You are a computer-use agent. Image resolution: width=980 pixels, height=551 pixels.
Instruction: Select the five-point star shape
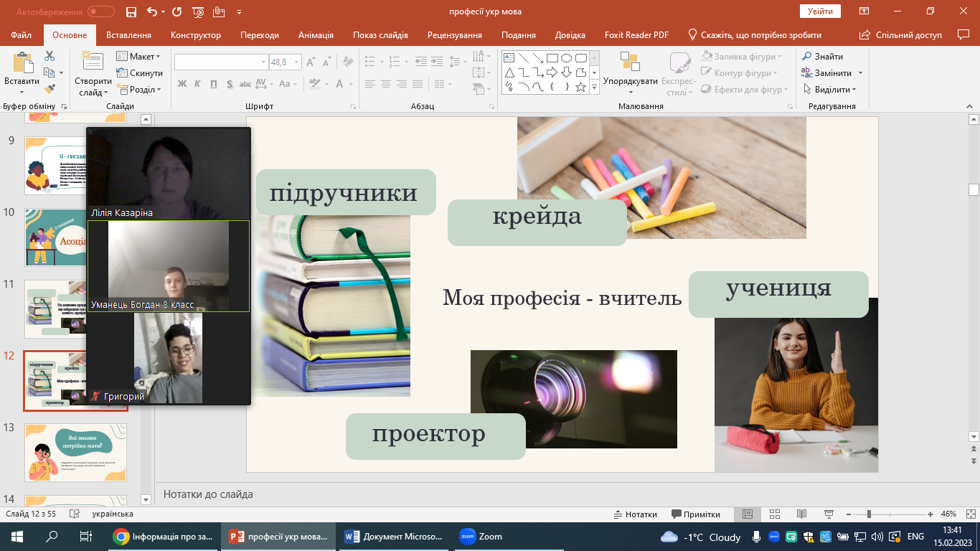click(x=581, y=87)
